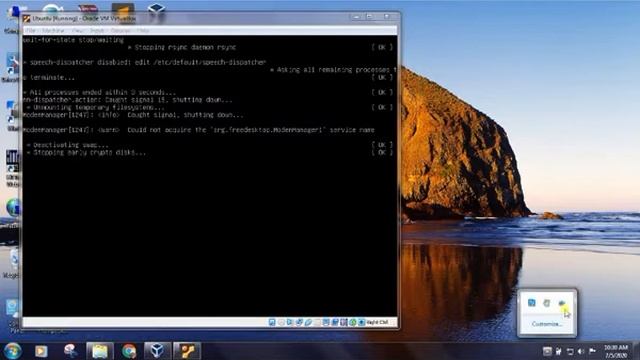The image size is (640, 360).
Task: Click the gray middle icon in tray popup
Action: point(547,302)
